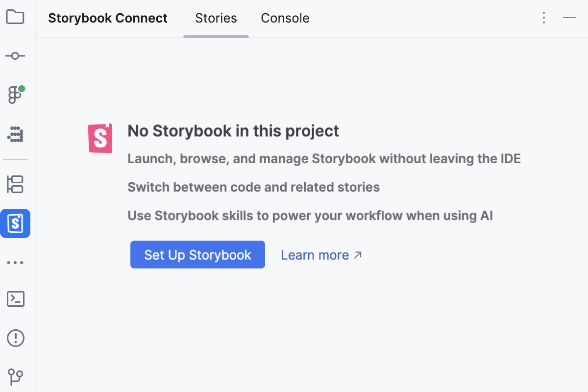The image size is (588, 392).
Task: Open the Project folder tool window
Action: [x=15, y=17]
